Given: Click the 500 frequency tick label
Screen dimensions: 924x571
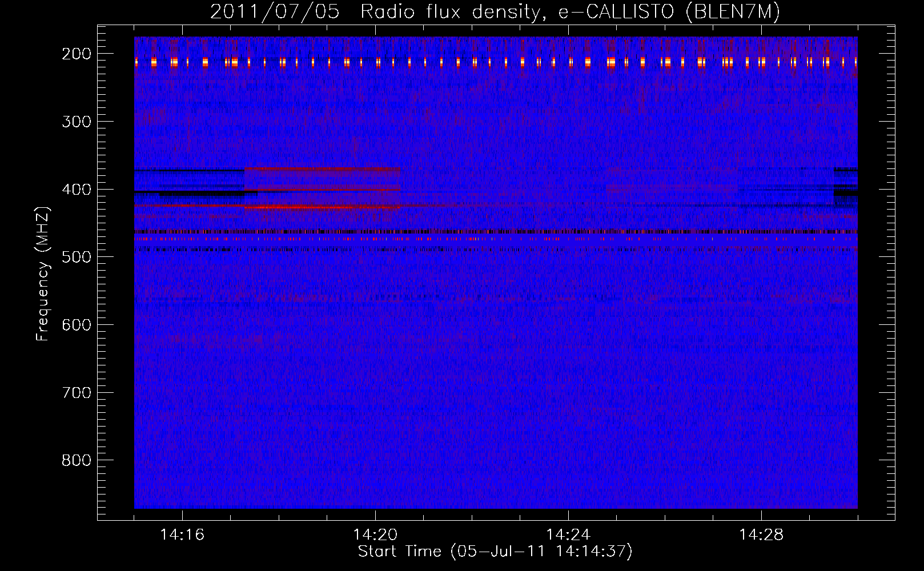Looking at the screenshot, I should (76, 257).
